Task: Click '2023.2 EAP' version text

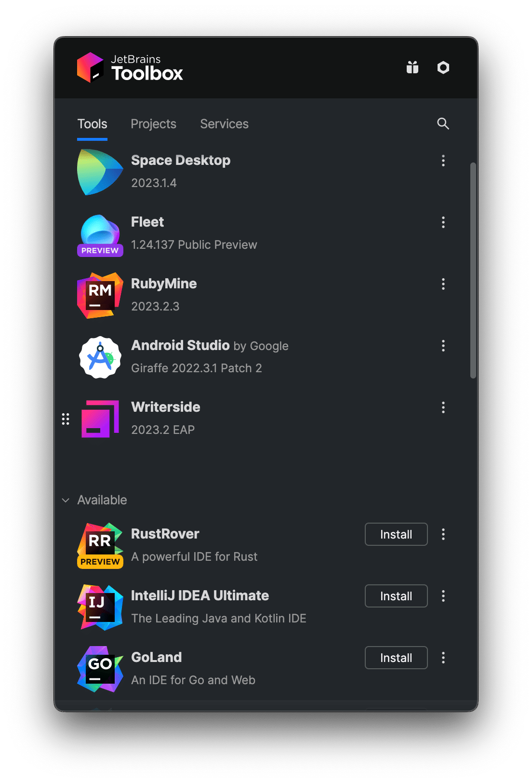Action: pyautogui.click(x=163, y=430)
